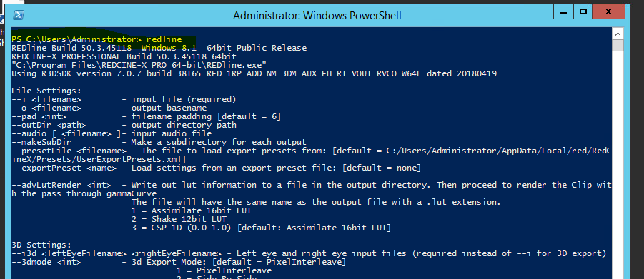Viewport: 644px width, 279px height.
Task: Click the highlighted 'redline' command prompt line
Action: click(x=96, y=39)
